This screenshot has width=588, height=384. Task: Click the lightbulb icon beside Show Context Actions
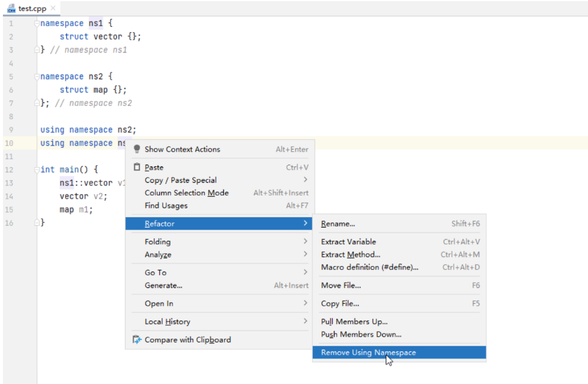pyautogui.click(x=137, y=150)
